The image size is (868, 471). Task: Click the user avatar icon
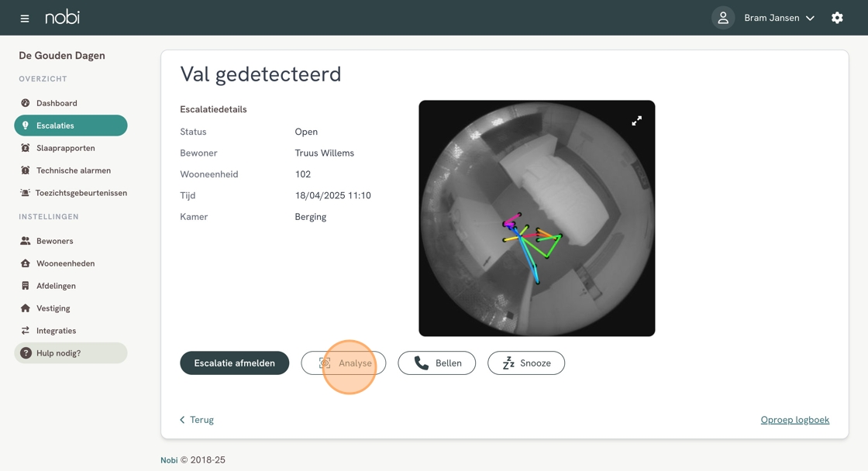point(723,18)
